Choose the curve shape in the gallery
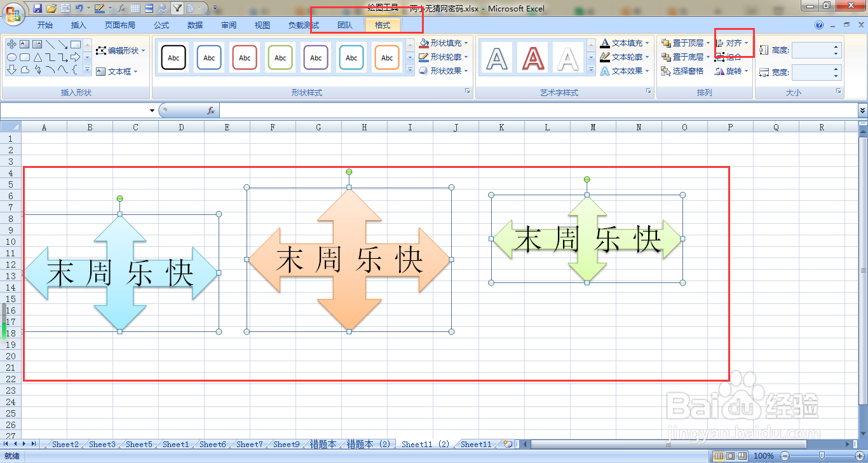Image resolution: width=868 pixels, height=463 pixels. coord(63,69)
